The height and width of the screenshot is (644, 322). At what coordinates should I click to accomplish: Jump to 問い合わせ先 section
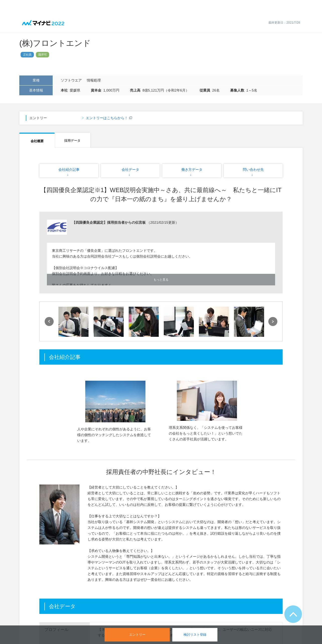click(253, 171)
